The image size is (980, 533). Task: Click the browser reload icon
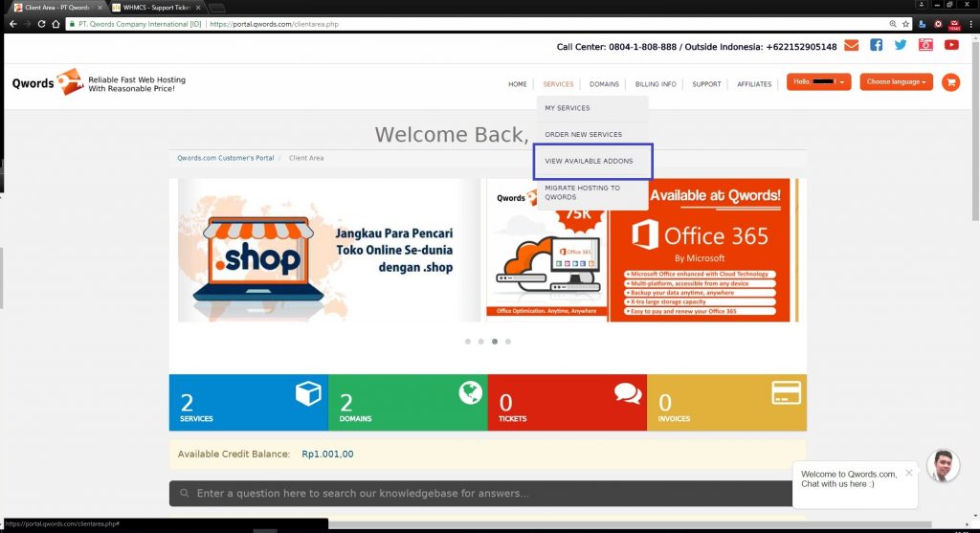(x=41, y=23)
